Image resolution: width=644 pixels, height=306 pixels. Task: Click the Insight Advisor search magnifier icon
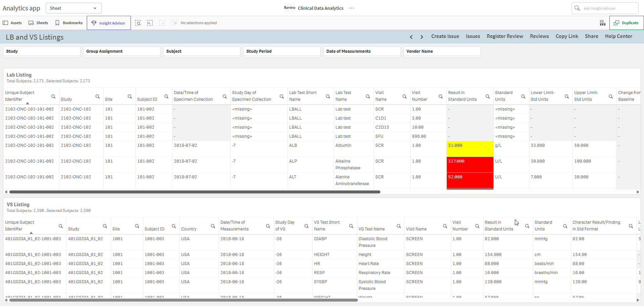[577, 8]
